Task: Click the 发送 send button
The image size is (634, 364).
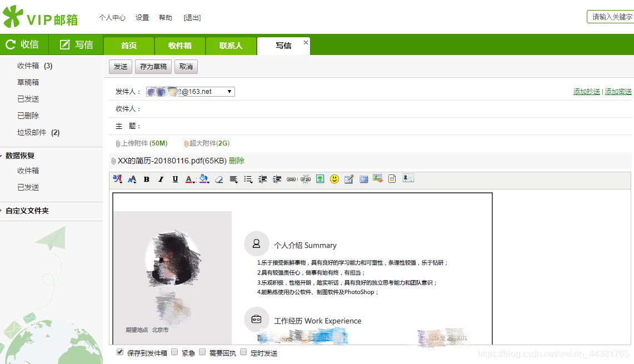Action: tap(121, 66)
